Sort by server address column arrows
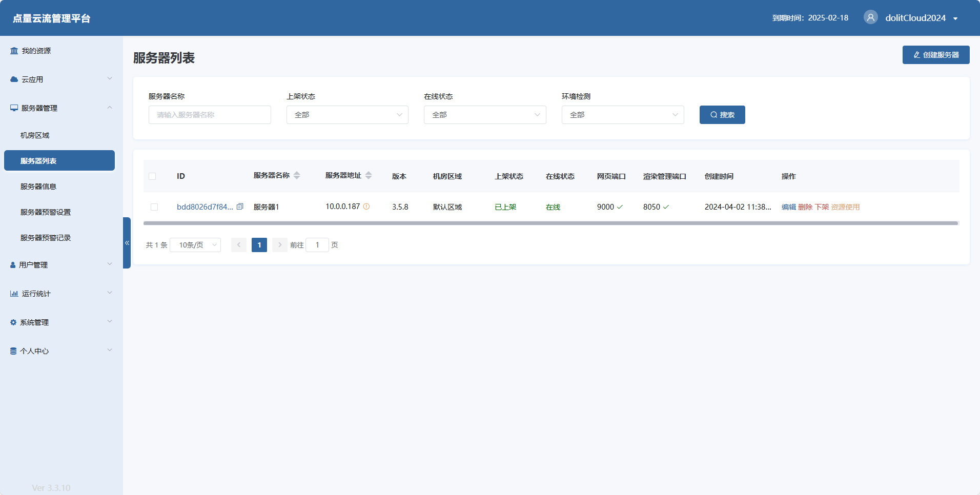This screenshot has height=495, width=980. (x=369, y=176)
